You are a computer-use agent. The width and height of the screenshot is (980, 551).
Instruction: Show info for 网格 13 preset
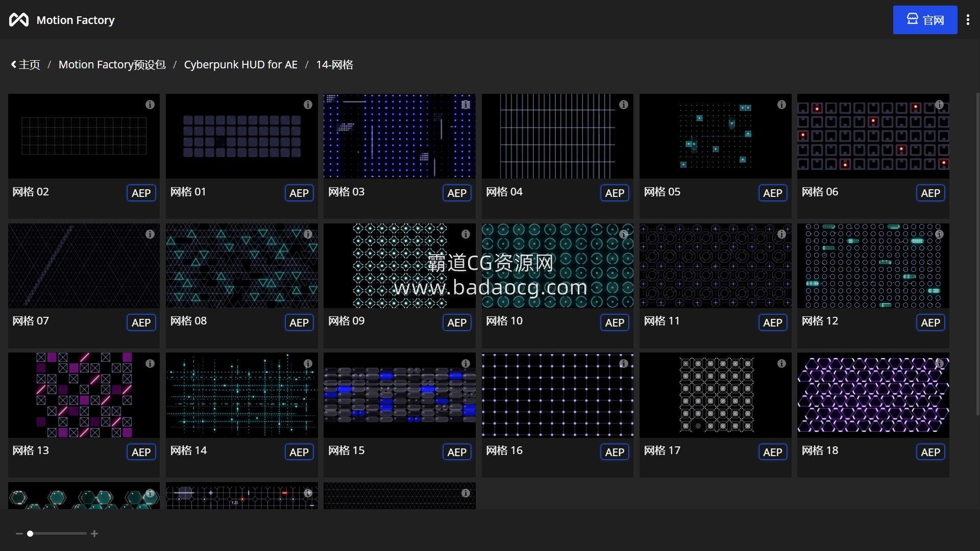coord(150,364)
